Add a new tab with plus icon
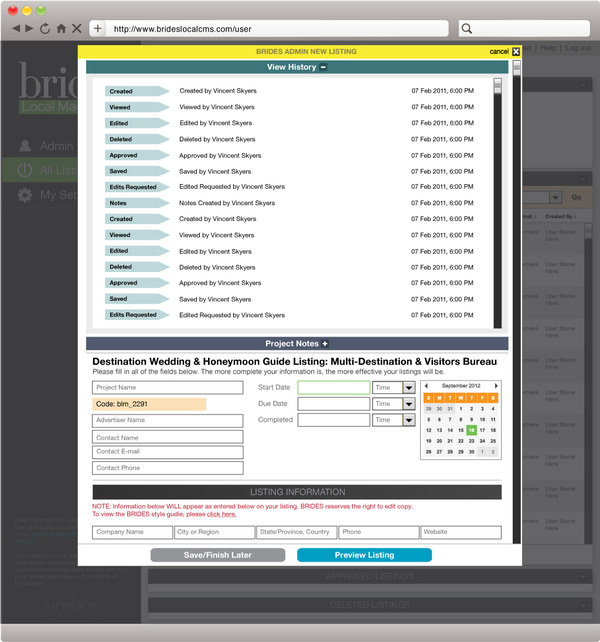The image size is (600, 642). 97,29
